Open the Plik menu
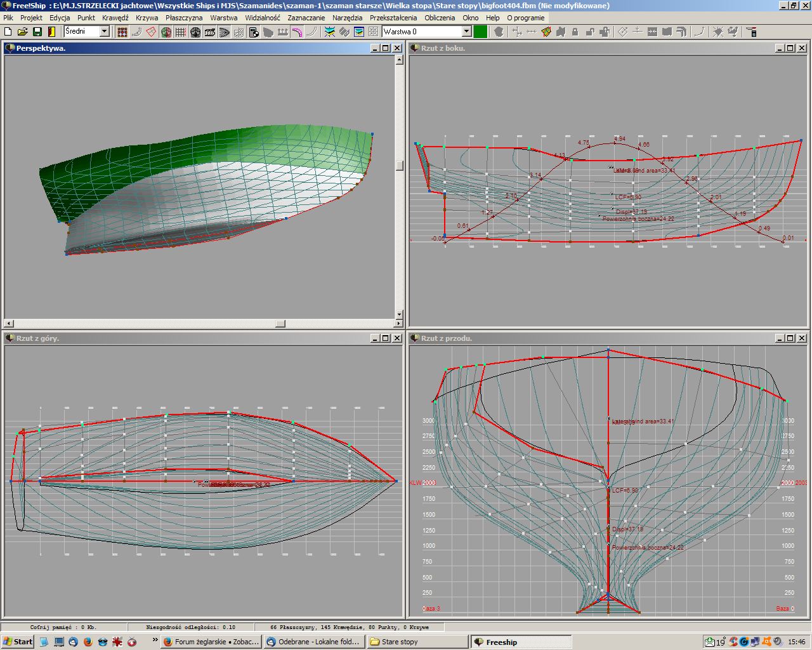The height and width of the screenshot is (650, 812). pos(8,18)
